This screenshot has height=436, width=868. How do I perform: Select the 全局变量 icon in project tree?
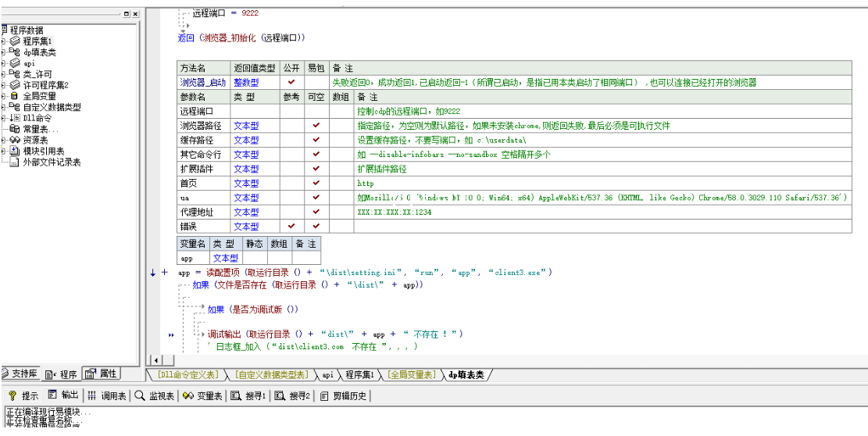[15, 96]
